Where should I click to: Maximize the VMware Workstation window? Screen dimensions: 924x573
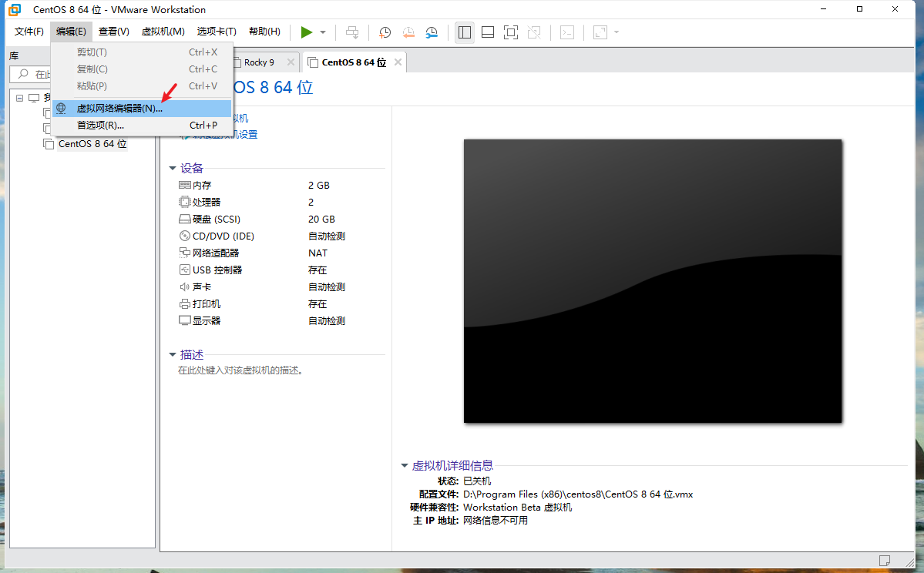(859, 8)
